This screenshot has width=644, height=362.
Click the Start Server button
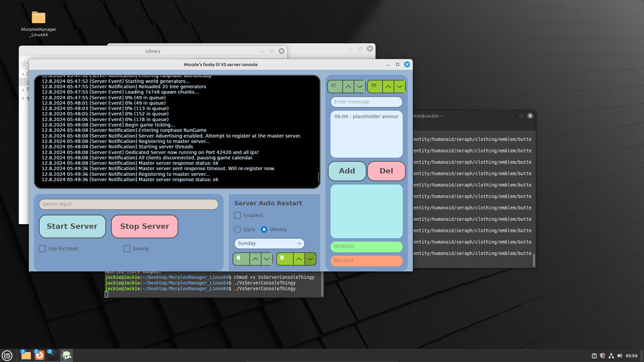coord(72,226)
